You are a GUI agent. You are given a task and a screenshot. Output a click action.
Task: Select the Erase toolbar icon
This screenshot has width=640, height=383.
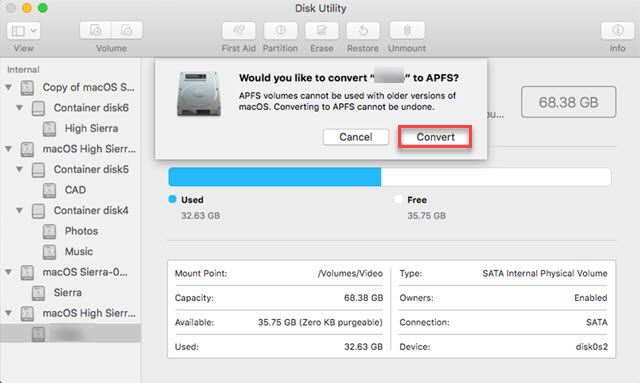point(322,31)
